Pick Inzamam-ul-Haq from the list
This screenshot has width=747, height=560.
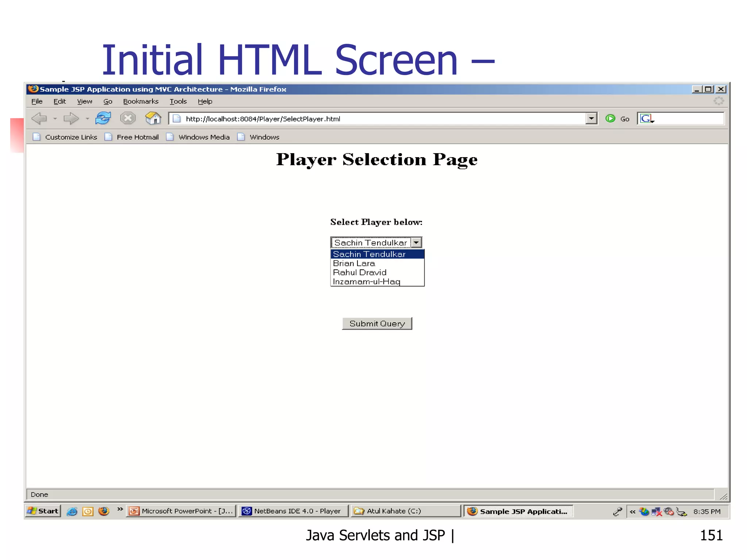(377, 281)
